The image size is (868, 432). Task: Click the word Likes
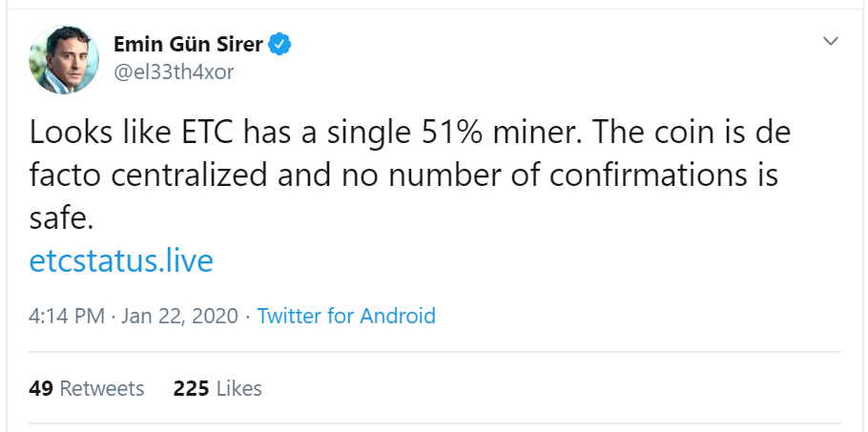pyautogui.click(x=239, y=388)
